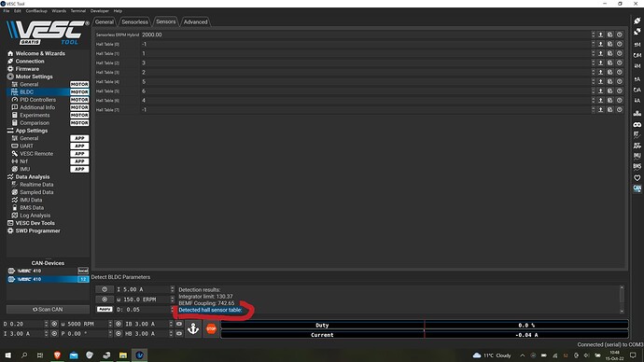Select the Sensors tab
The width and height of the screenshot is (644, 362).
click(166, 21)
